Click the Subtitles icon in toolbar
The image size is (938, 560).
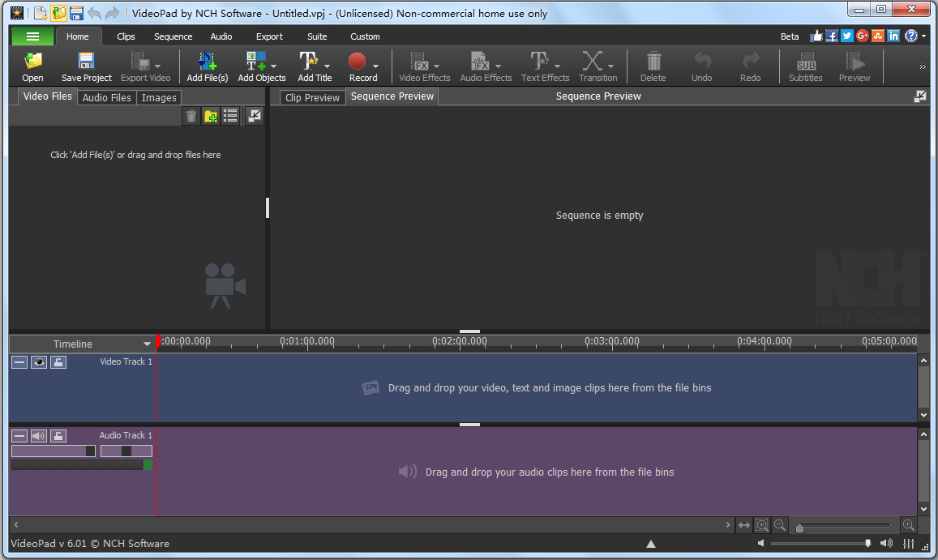point(805,62)
